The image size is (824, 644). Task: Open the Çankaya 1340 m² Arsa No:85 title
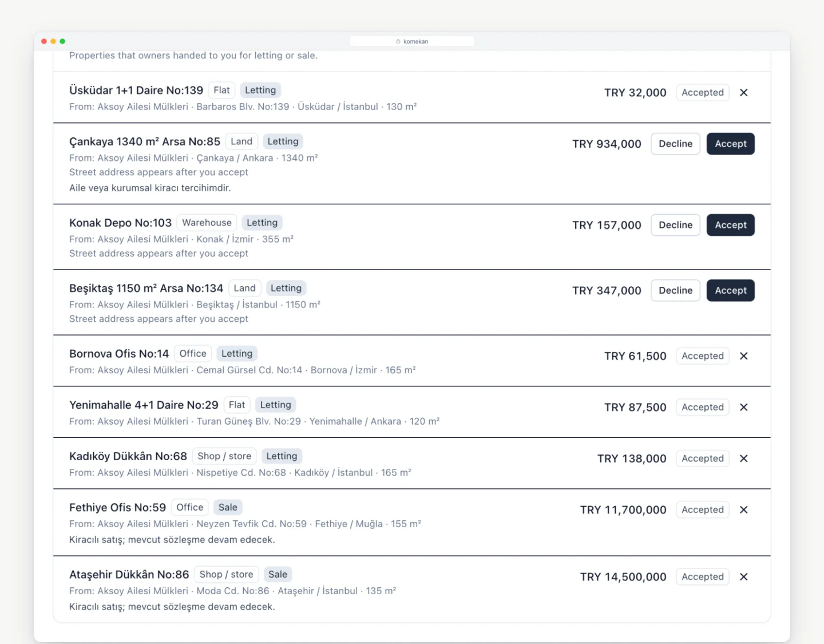[145, 141]
